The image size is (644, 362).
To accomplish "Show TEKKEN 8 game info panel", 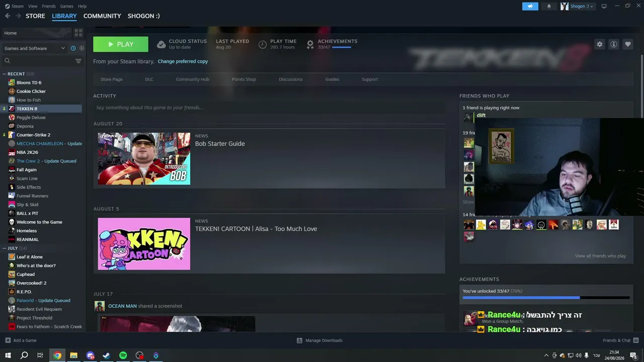I will click(x=613, y=44).
